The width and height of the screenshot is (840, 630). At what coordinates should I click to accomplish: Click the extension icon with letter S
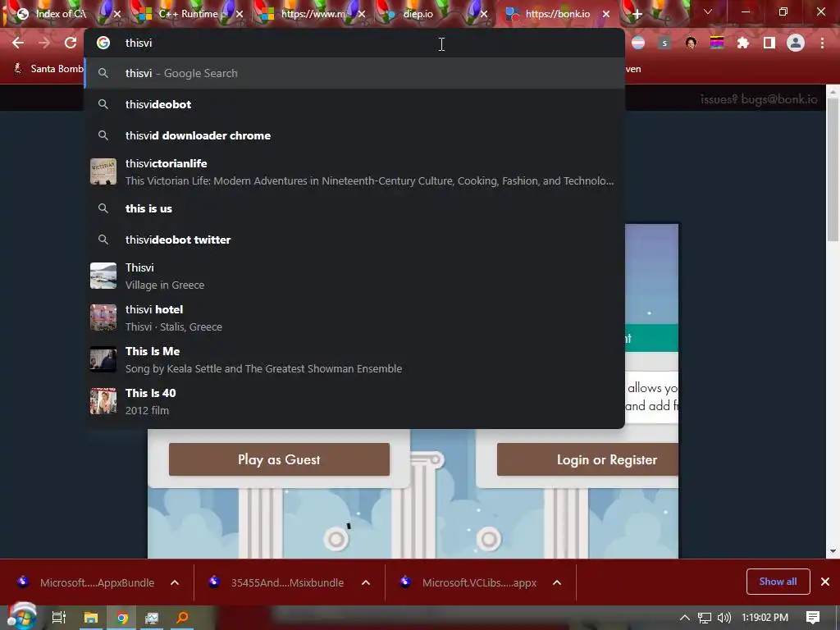pyautogui.click(x=664, y=43)
